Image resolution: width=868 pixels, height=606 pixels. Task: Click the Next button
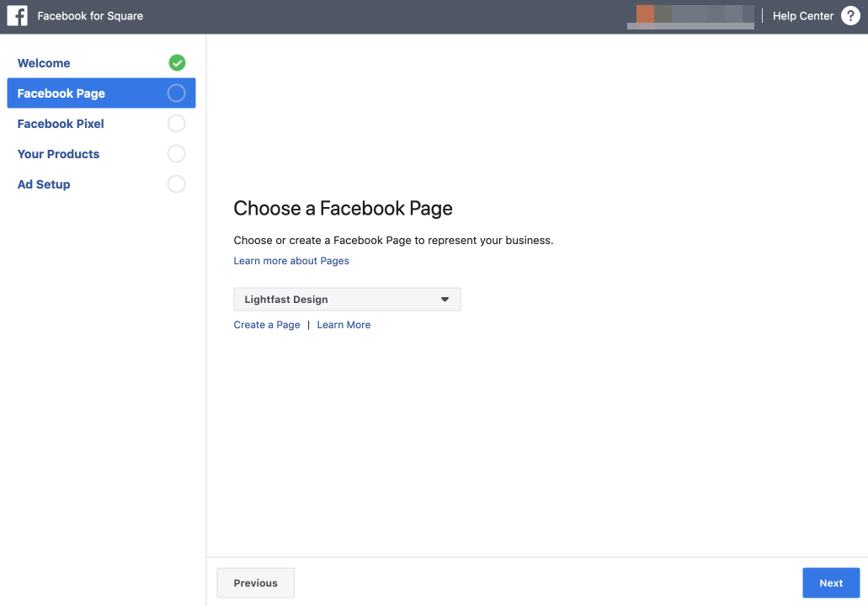(x=831, y=582)
